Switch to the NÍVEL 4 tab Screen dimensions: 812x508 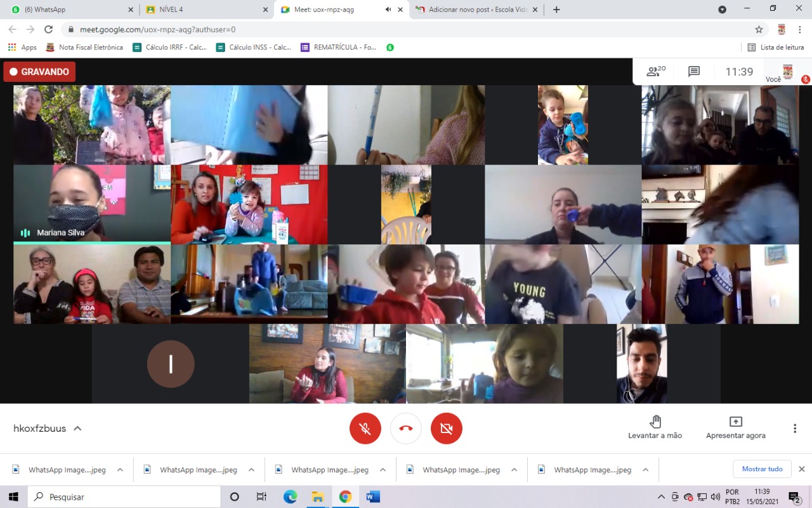coord(203,10)
